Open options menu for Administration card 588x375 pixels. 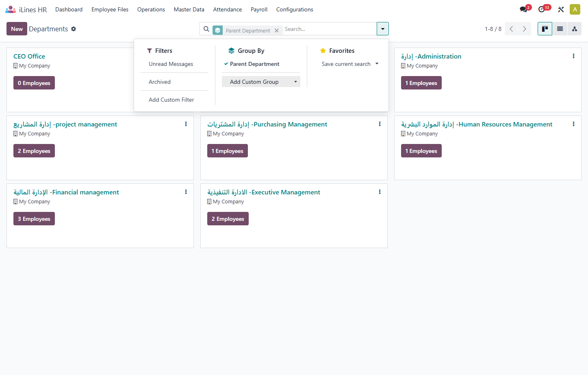573,56
